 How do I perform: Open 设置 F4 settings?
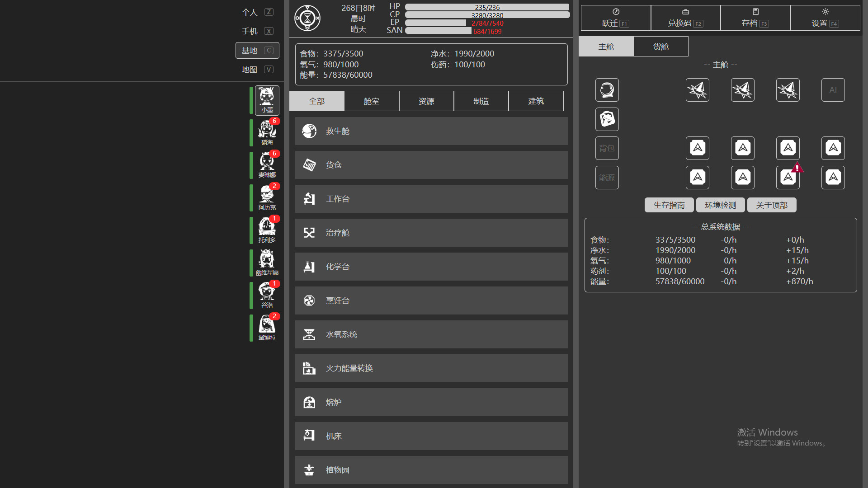click(825, 18)
